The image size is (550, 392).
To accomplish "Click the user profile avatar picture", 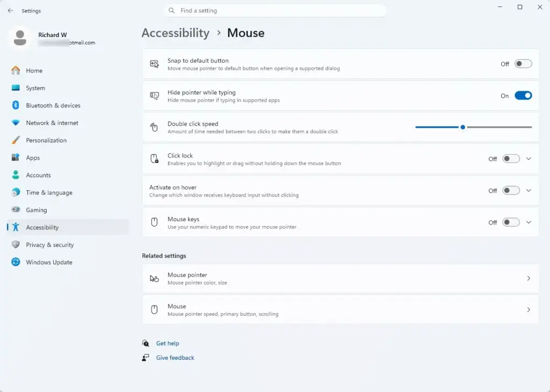I will pos(20,38).
